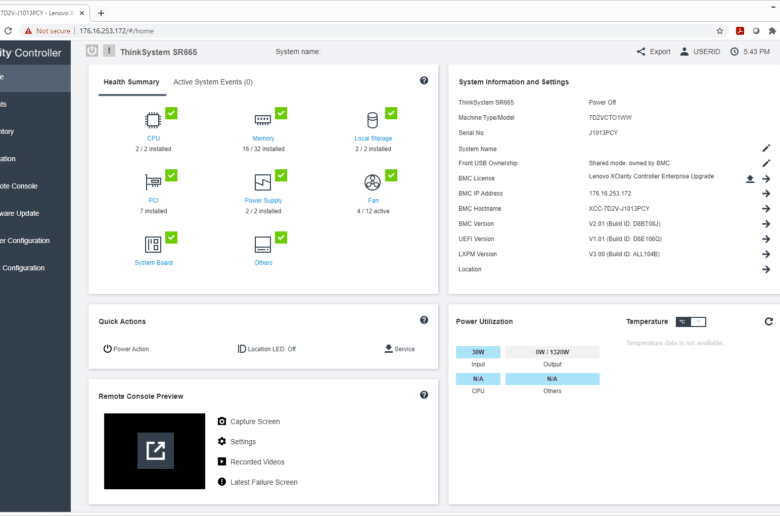This screenshot has height=516, width=780.
Task: Click Power Action quick action
Action: tap(126, 349)
